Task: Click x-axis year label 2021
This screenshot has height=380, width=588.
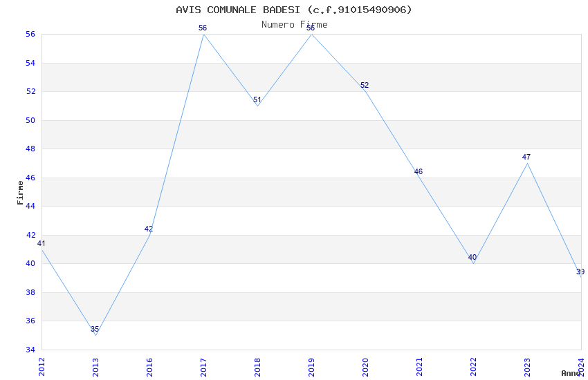Action: tap(420, 367)
